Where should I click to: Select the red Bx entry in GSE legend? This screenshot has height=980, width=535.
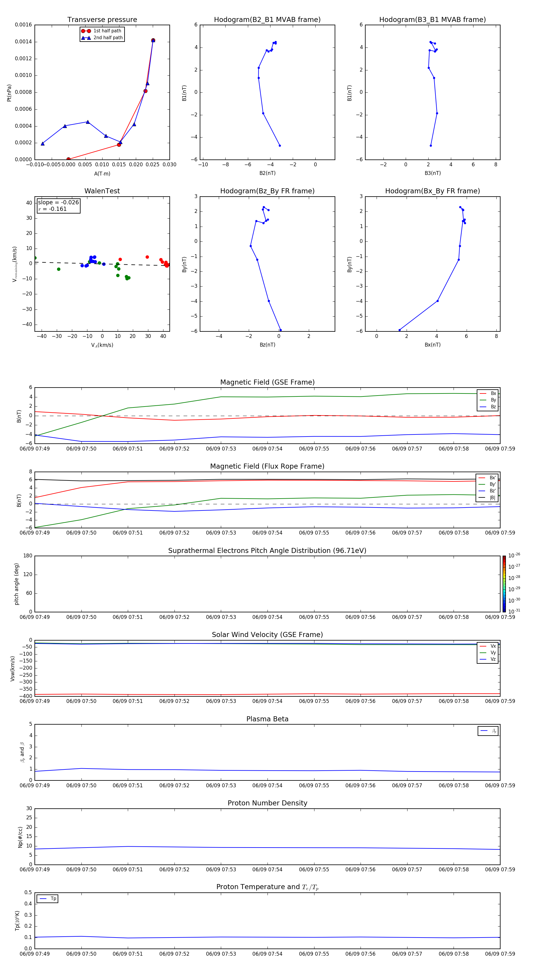488,393
